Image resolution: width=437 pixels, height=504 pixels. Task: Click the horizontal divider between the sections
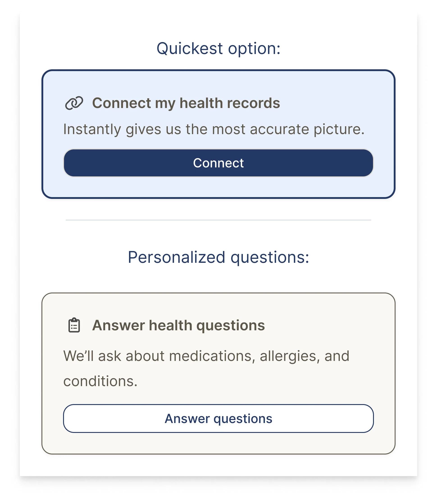(218, 220)
